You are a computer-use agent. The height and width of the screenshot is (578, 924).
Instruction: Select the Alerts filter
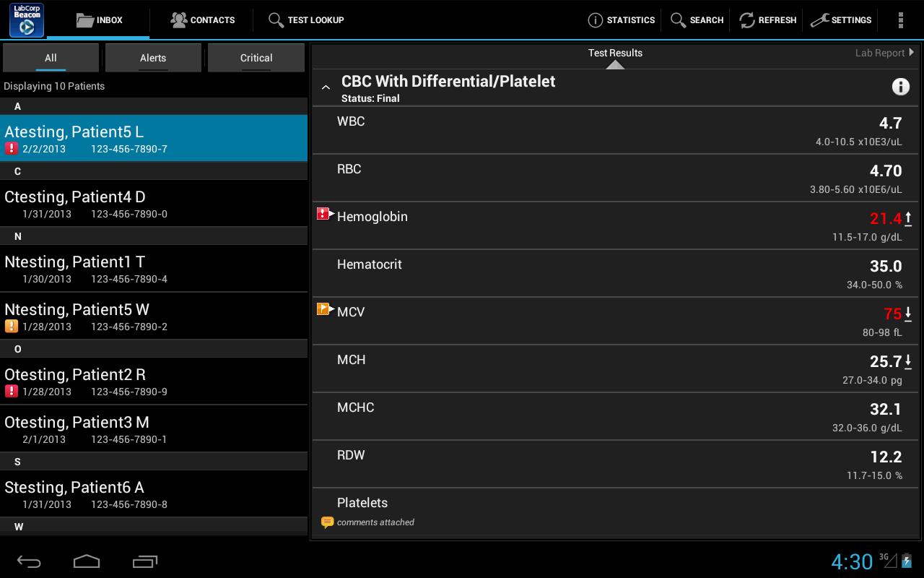[x=153, y=58]
